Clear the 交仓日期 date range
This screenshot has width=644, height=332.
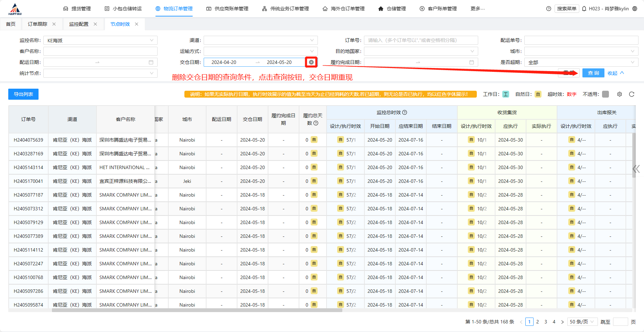[x=311, y=62]
